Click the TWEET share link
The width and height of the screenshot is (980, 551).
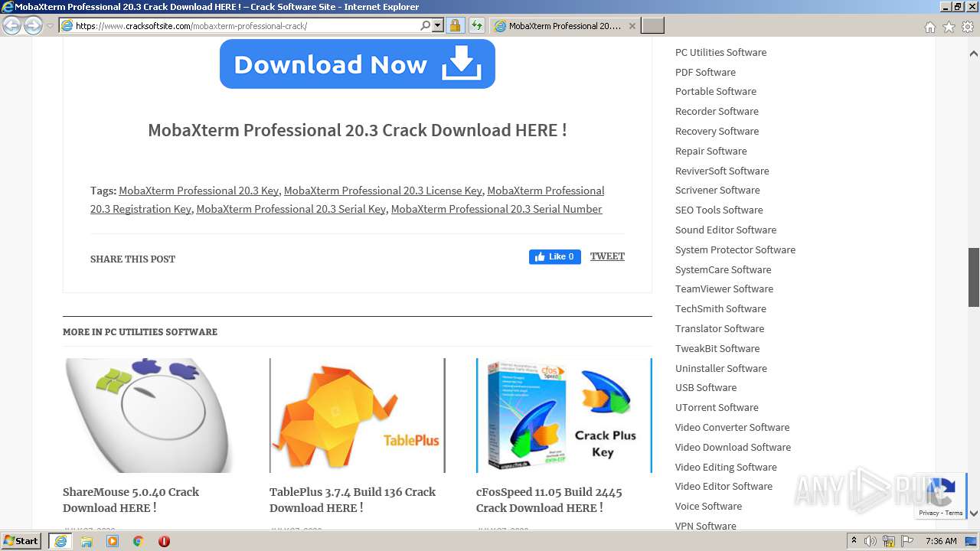607,256
